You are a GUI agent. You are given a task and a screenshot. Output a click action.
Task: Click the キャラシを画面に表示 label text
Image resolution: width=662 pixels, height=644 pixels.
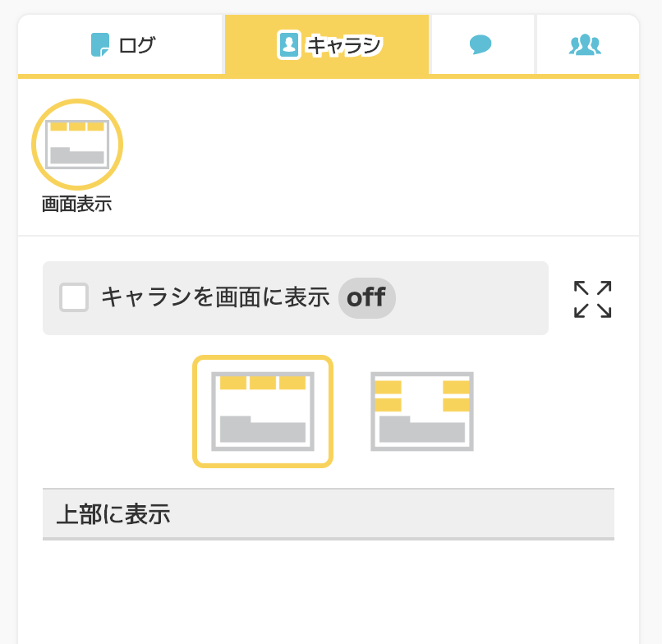[x=214, y=297]
